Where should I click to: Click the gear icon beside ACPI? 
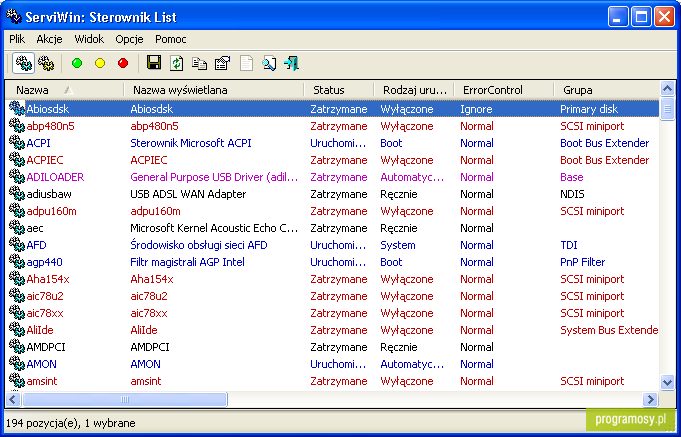pos(17,143)
